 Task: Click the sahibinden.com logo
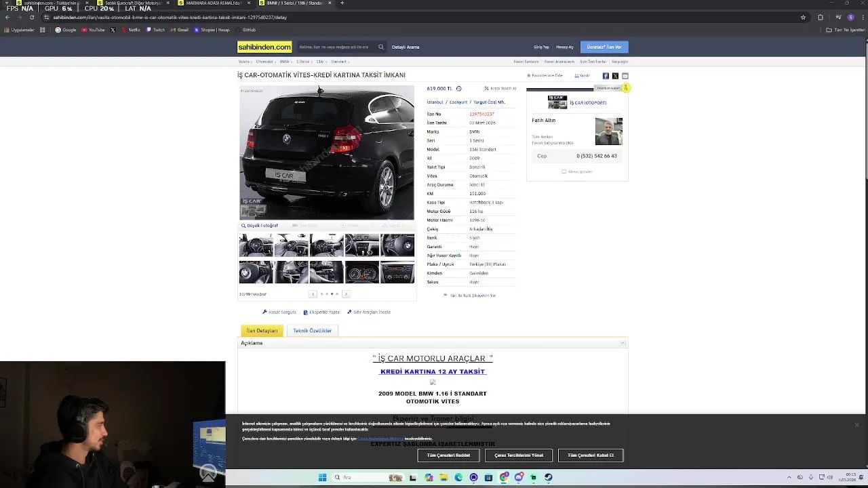pos(264,47)
